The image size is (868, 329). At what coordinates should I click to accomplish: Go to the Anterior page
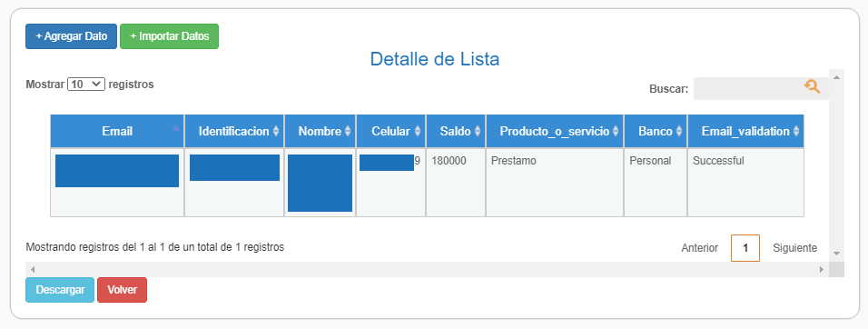click(700, 248)
